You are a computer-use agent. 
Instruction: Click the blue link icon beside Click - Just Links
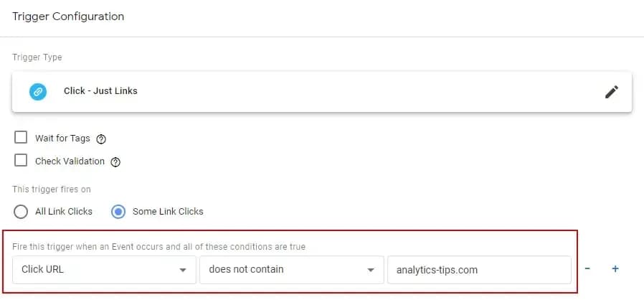point(38,92)
